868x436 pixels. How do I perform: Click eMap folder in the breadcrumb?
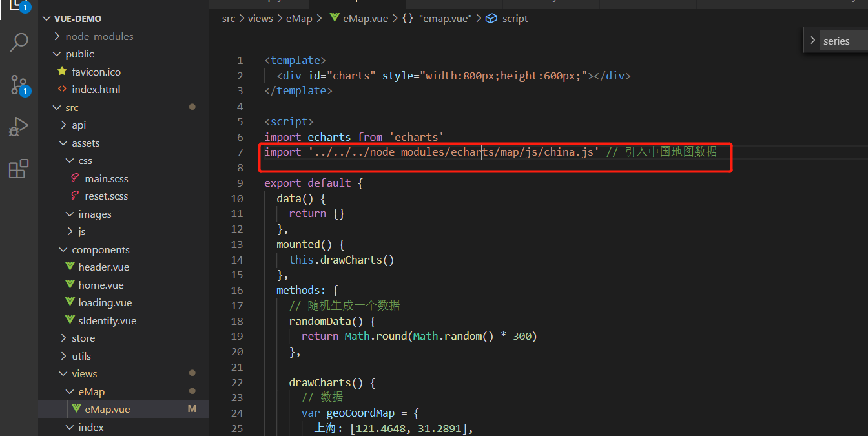point(299,19)
